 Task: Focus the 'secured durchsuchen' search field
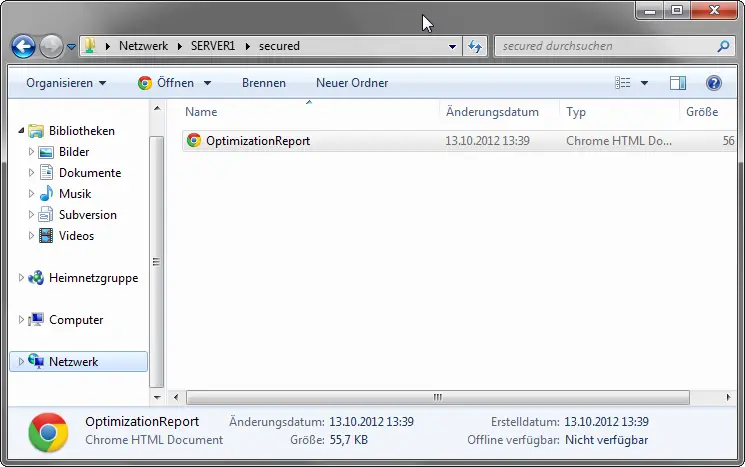pos(606,46)
